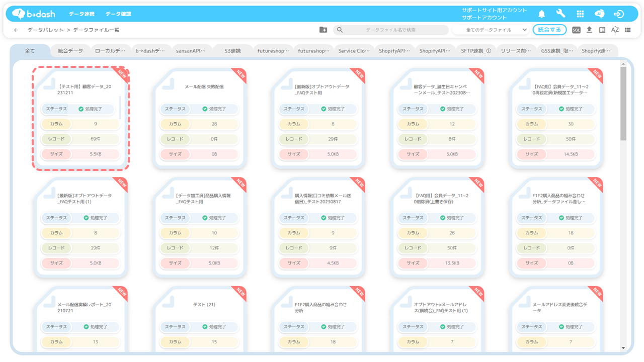Sort files with the A-Z icon

[x=615, y=30]
